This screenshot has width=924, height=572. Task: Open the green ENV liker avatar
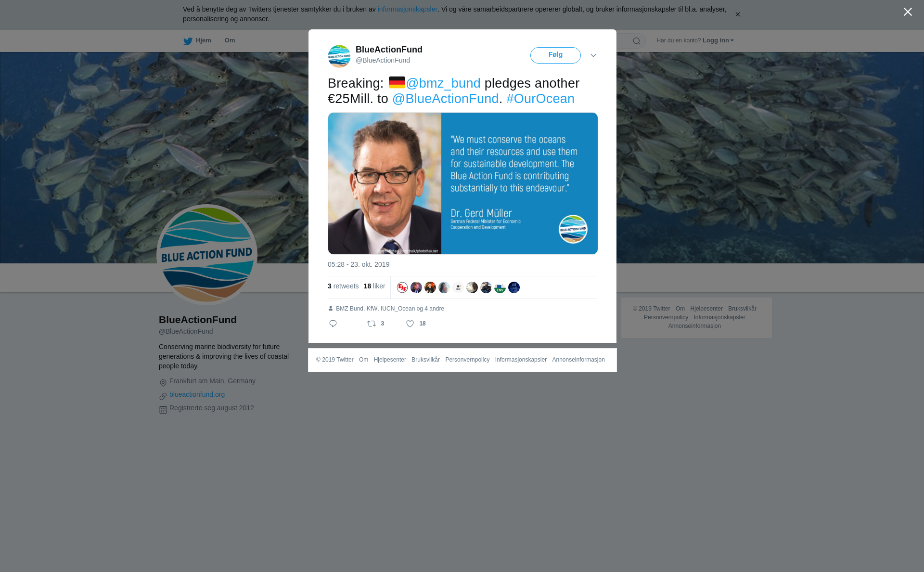tap(500, 287)
